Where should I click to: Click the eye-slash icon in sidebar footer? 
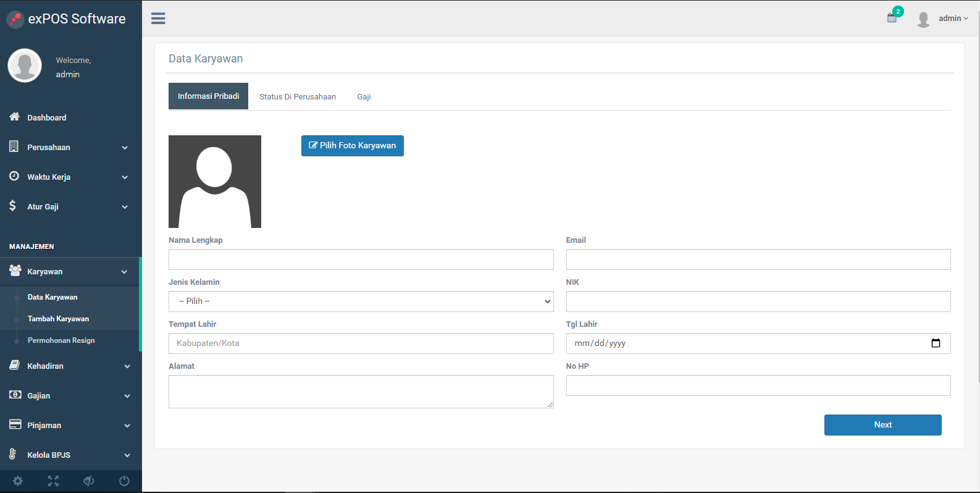click(89, 481)
